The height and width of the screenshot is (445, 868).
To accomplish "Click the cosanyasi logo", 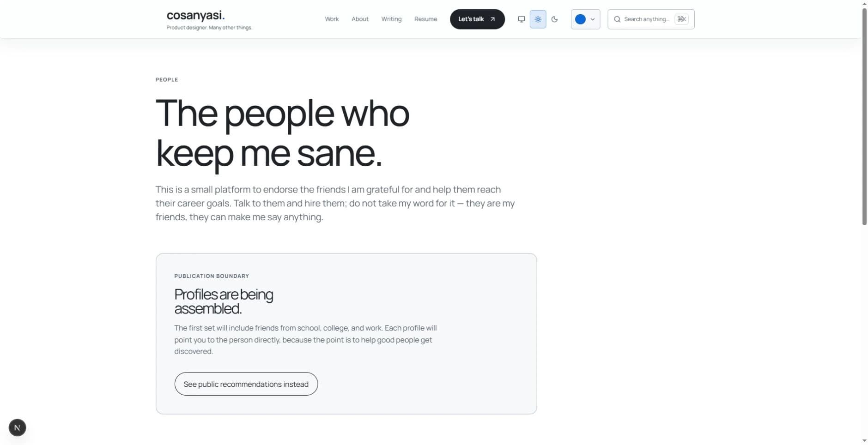I will [195, 15].
